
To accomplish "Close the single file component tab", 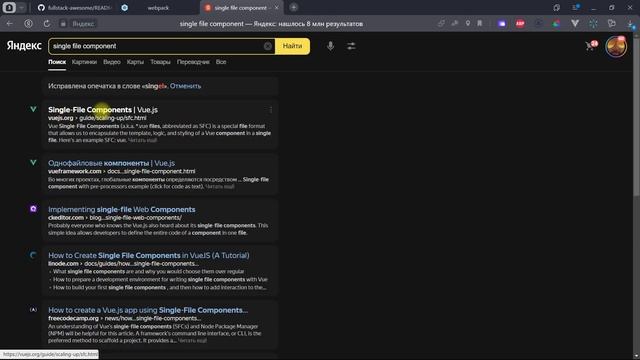I will tap(276, 8).
